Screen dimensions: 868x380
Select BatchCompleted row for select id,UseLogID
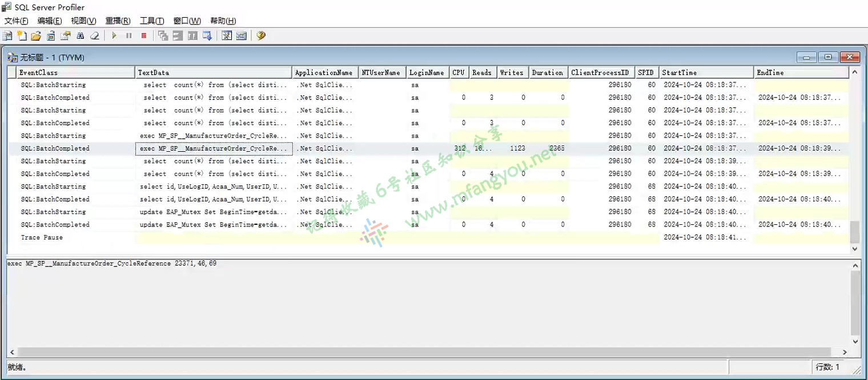pyautogui.click(x=428, y=199)
